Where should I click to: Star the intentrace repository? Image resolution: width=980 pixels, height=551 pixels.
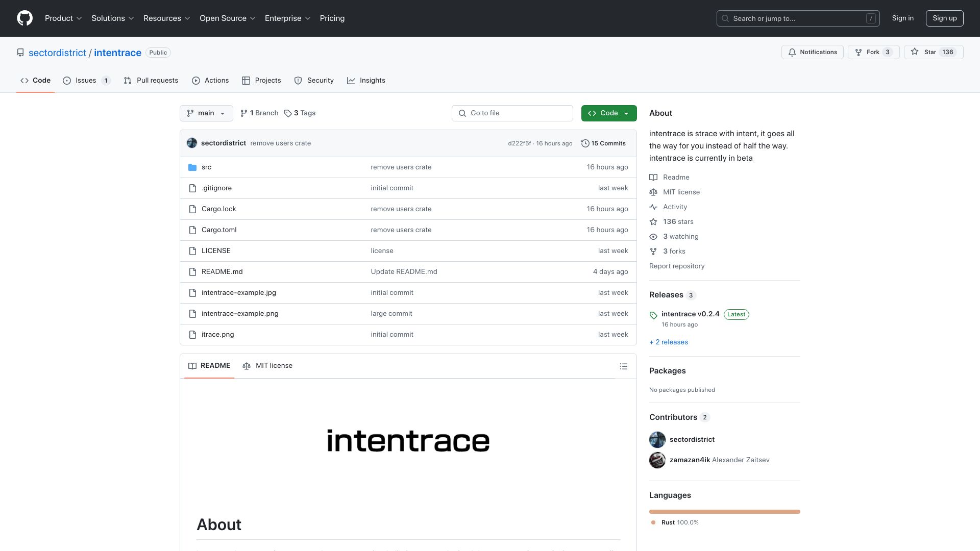(934, 52)
